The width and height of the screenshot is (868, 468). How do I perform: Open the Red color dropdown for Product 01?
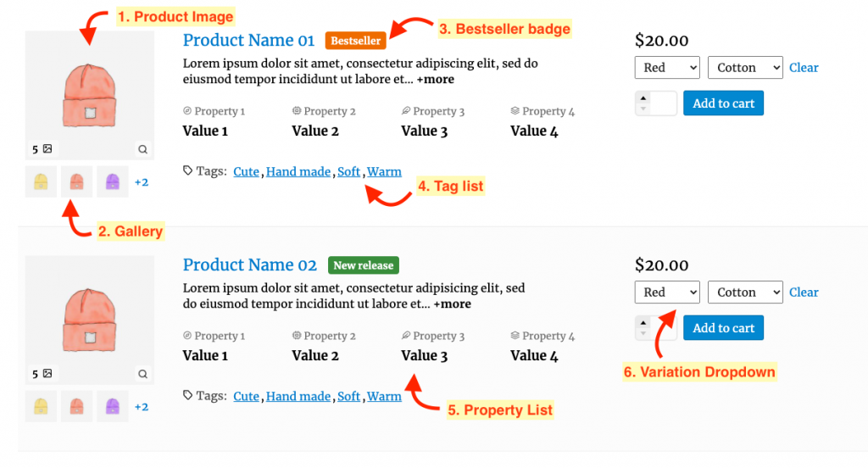pos(667,68)
